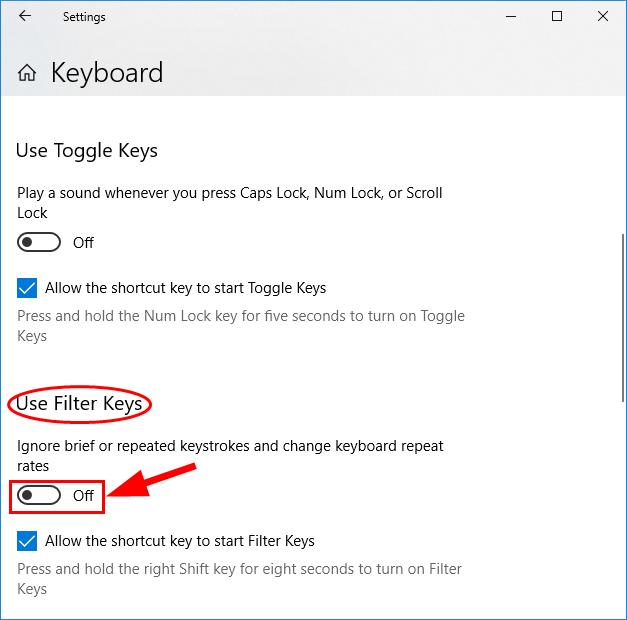Click the vertical scrollbar thumb
Image resolution: width=627 pixels, height=620 pixels.
623,318
